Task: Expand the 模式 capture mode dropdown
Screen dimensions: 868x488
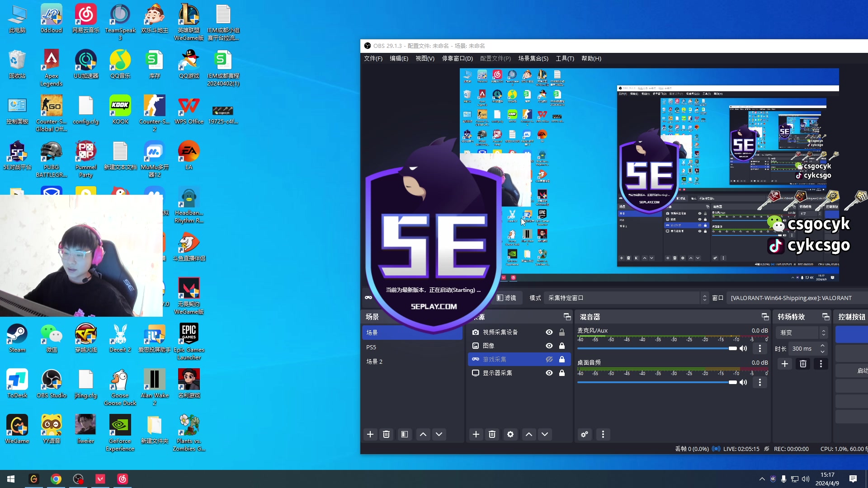Action: click(627, 298)
